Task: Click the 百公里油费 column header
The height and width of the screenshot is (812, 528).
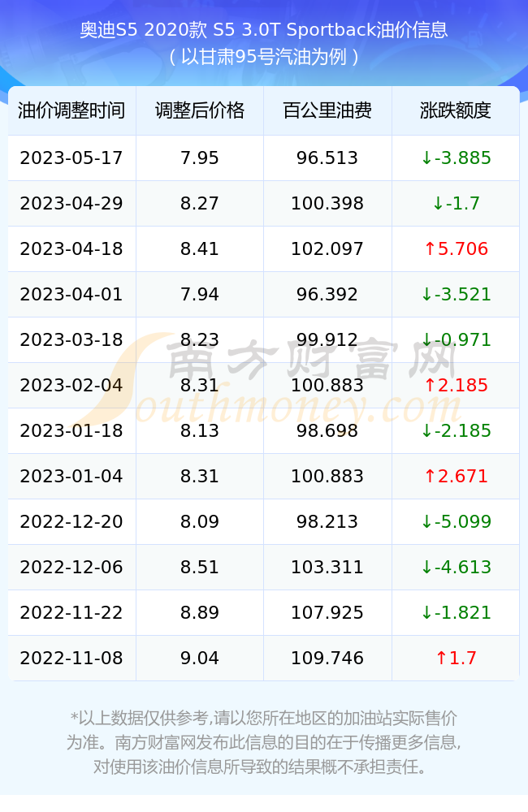Action: (x=327, y=110)
